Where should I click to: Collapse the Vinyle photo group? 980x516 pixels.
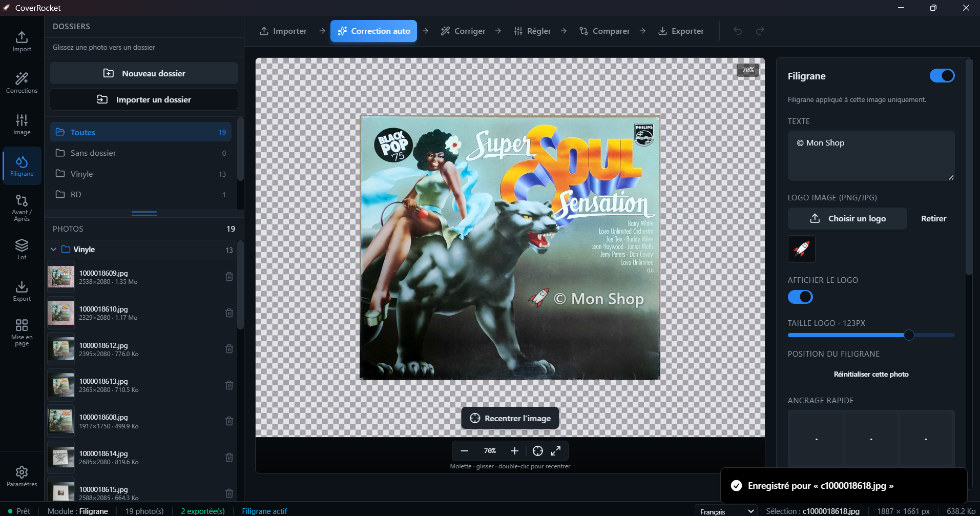point(53,250)
